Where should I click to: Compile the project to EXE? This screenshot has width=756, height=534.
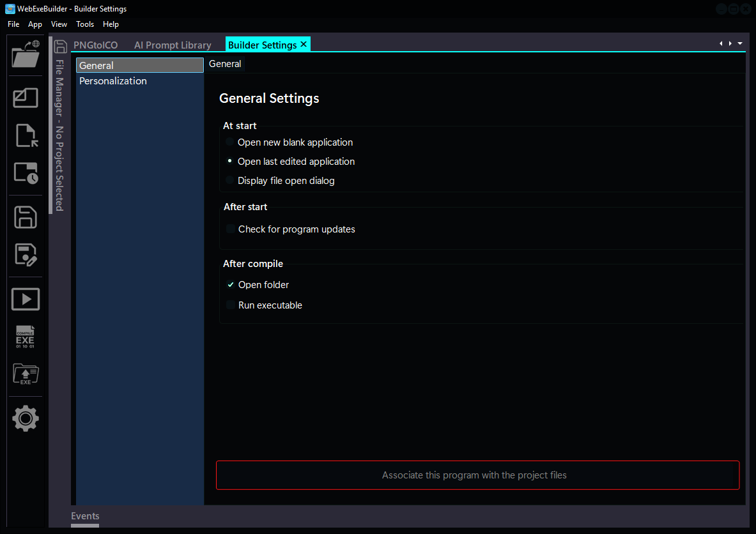click(x=25, y=337)
